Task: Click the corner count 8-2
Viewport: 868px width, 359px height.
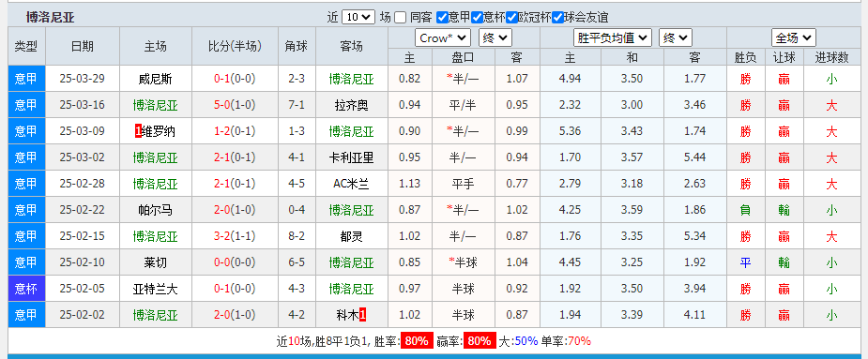Action: [297, 237]
